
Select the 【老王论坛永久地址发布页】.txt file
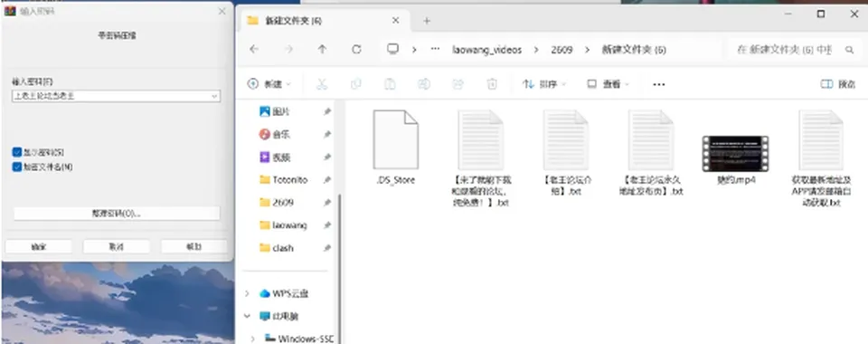click(x=651, y=152)
